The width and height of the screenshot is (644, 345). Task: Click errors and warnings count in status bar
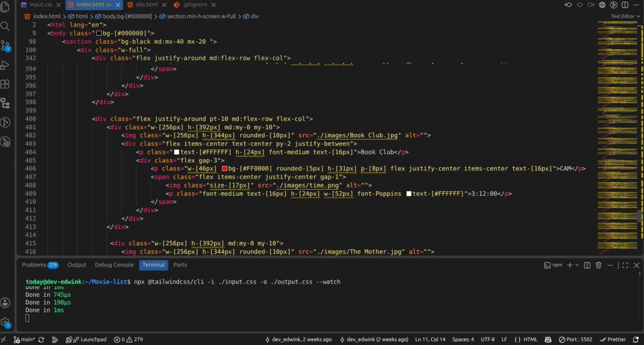point(128,340)
